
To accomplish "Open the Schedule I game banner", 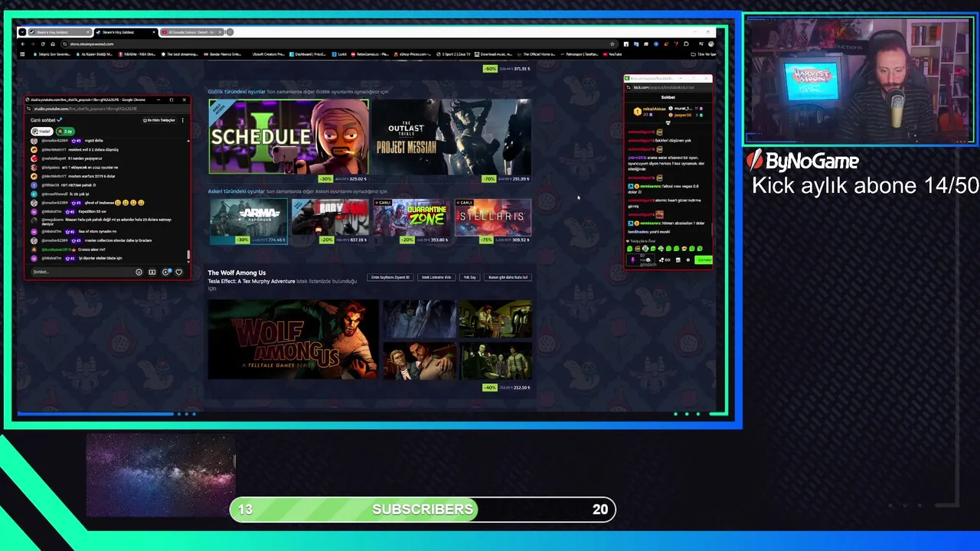I will [288, 136].
